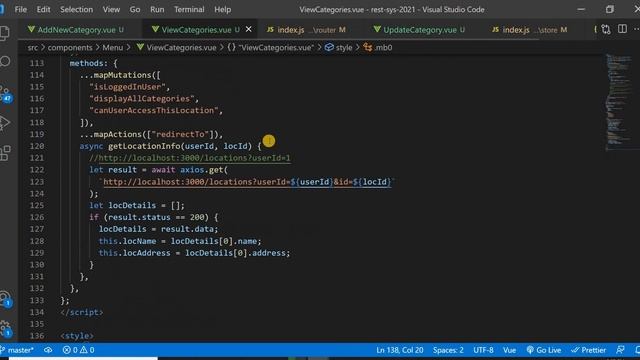Click "canUserAccessThisLocation" string
The image size is (640, 360).
(153, 111)
